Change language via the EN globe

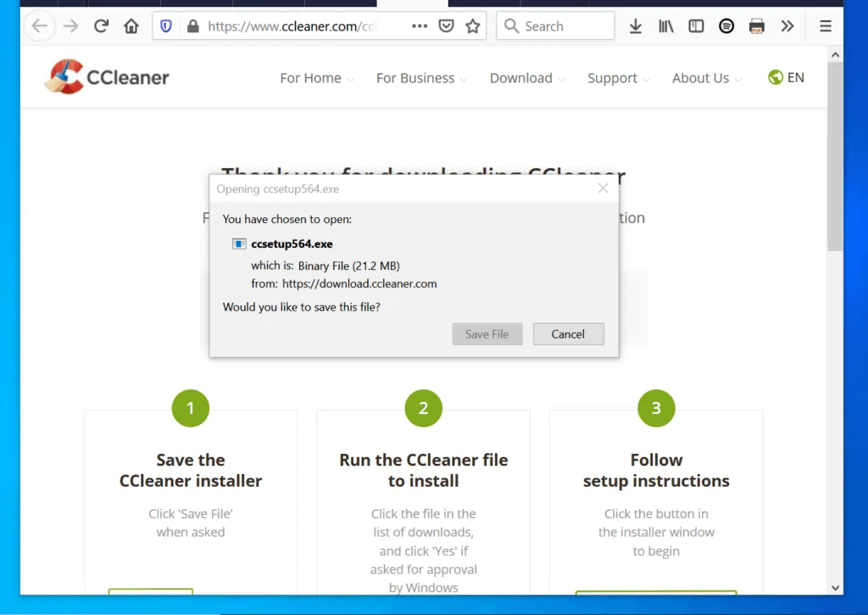(x=786, y=77)
